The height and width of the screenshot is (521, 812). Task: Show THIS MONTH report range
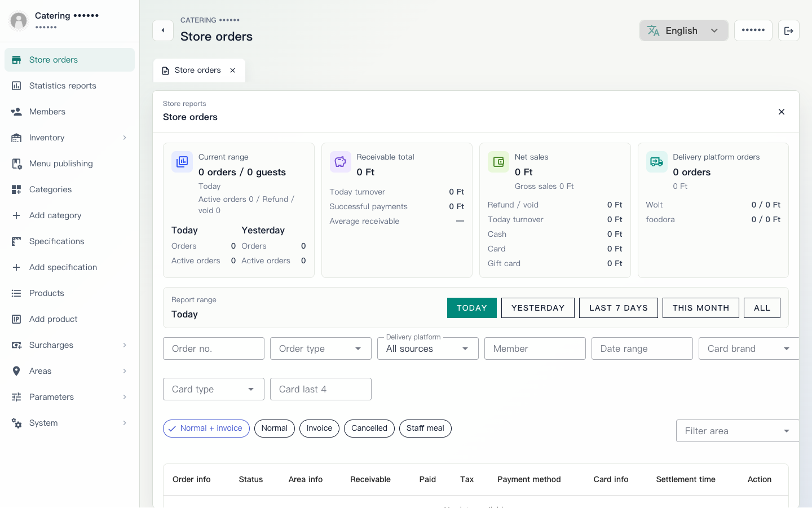coord(701,308)
